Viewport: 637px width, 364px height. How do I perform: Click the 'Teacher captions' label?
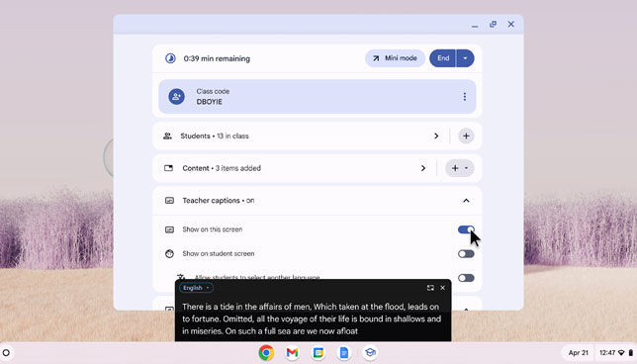tap(211, 201)
